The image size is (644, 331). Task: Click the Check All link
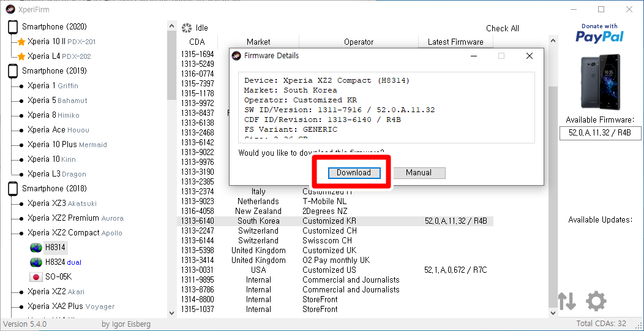(x=503, y=28)
